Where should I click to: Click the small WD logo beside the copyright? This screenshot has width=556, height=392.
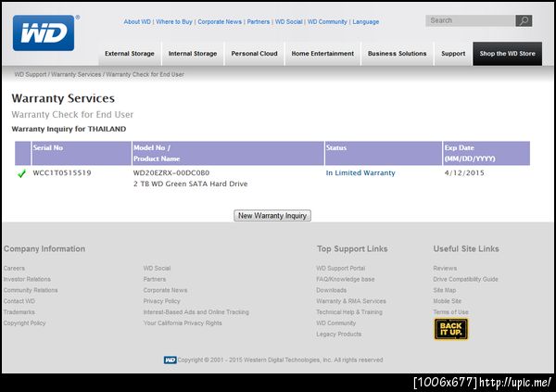[x=170, y=360]
